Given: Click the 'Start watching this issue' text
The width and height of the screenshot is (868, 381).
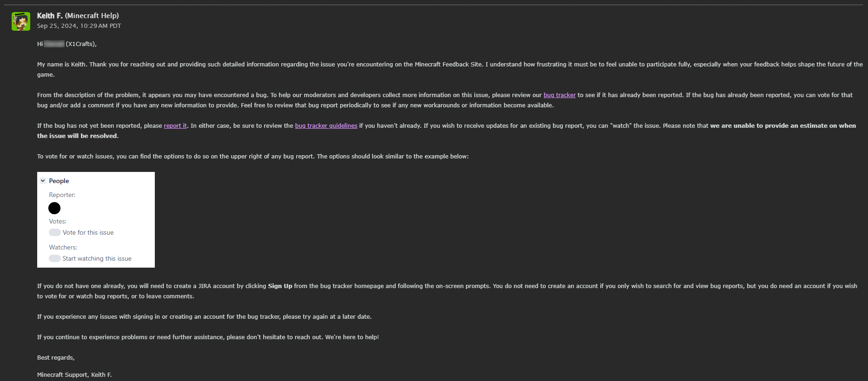Looking at the screenshot, I should [97, 258].
